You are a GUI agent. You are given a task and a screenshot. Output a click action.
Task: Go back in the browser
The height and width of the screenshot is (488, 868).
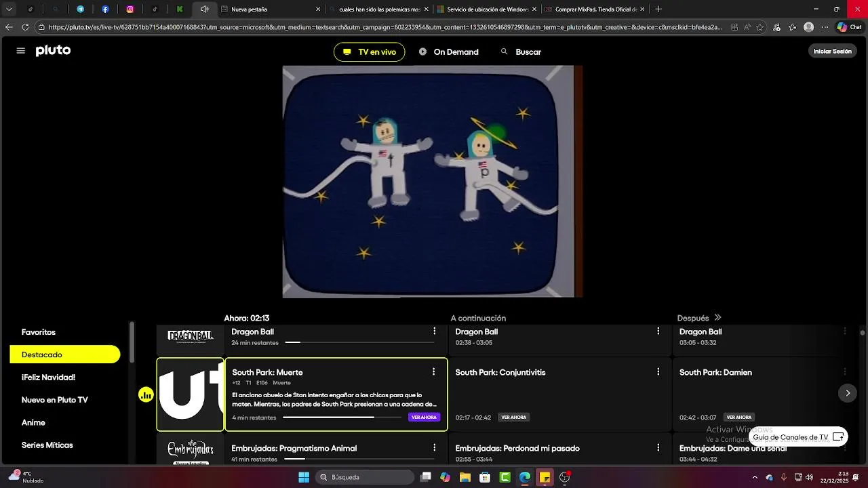[x=9, y=27]
